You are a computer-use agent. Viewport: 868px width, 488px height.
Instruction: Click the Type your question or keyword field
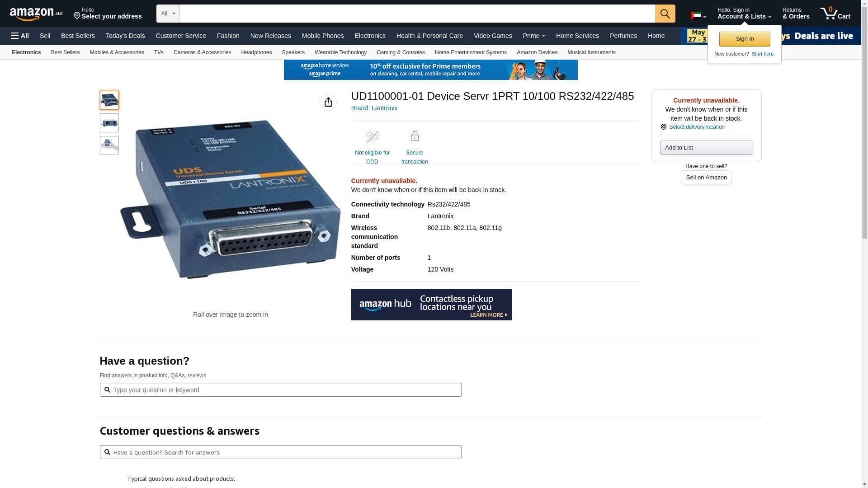pos(280,390)
